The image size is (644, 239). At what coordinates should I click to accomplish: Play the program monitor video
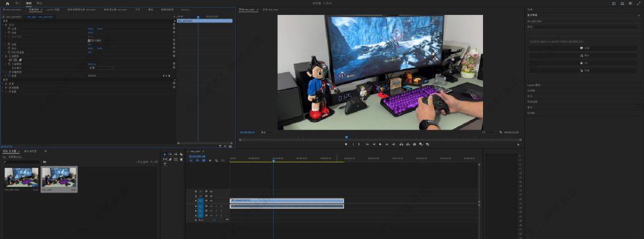pyautogui.click(x=381, y=144)
